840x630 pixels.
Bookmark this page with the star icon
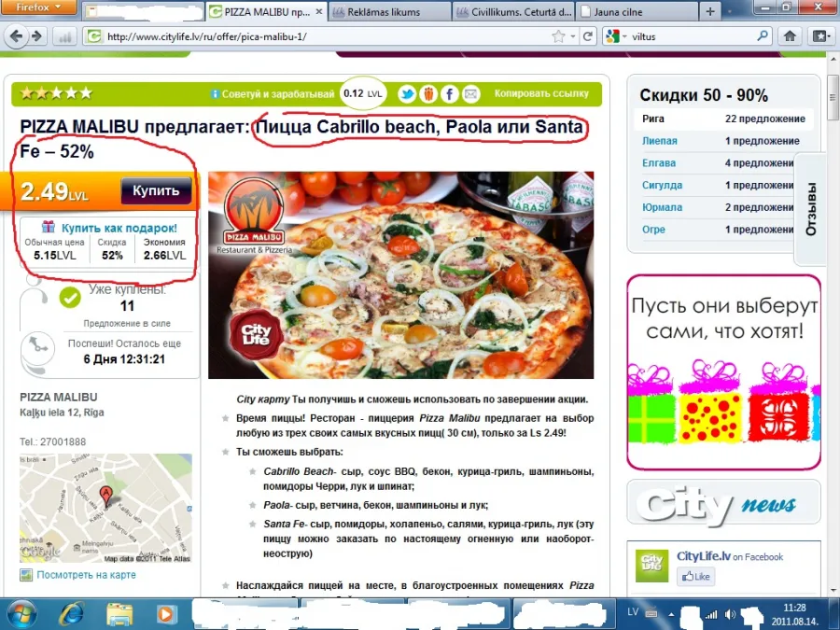click(x=558, y=36)
